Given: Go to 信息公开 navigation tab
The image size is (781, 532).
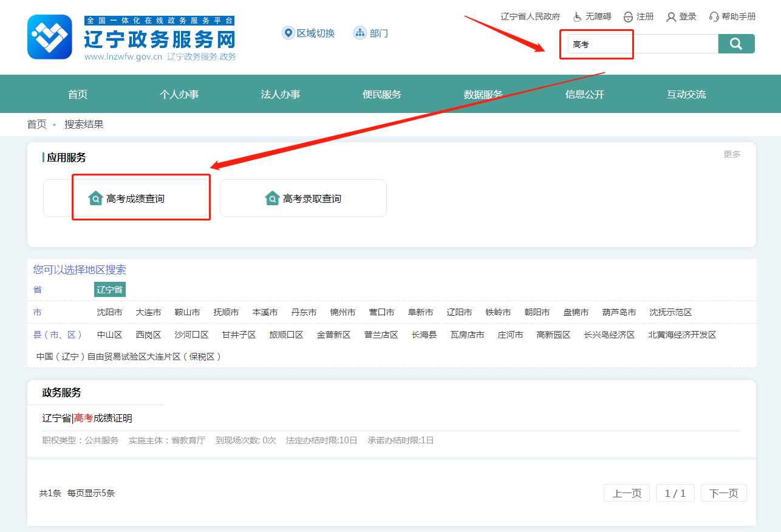Looking at the screenshot, I should point(585,94).
